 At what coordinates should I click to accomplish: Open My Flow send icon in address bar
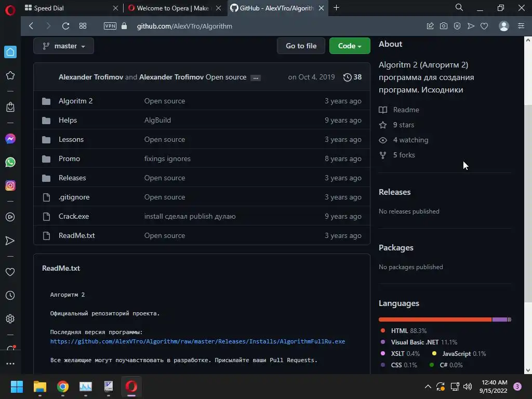click(x=471, y=26)
